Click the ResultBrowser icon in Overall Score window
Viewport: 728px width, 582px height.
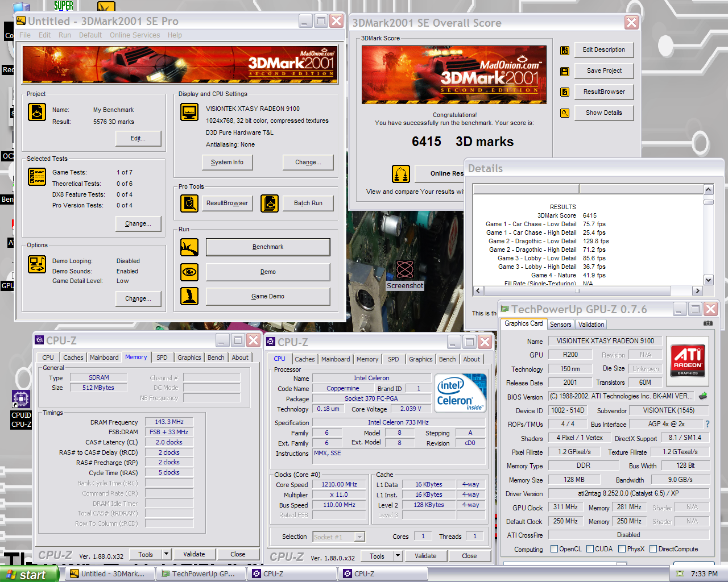coord(565,92)
